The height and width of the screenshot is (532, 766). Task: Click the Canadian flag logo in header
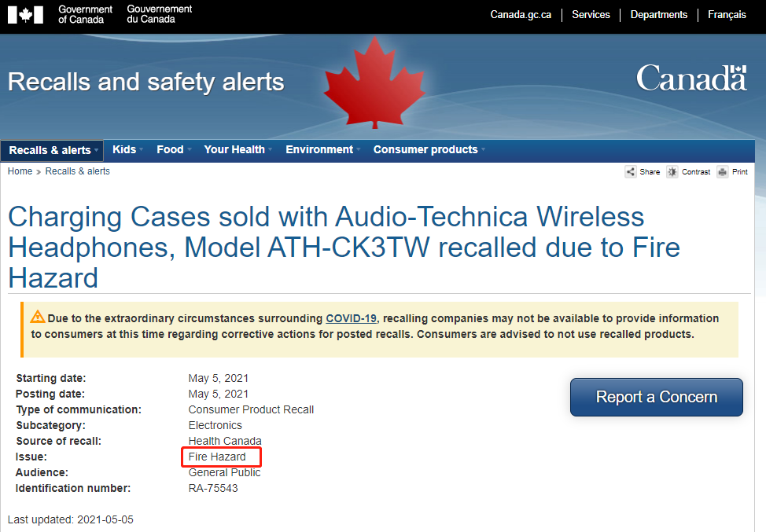(x=25, y=15)
